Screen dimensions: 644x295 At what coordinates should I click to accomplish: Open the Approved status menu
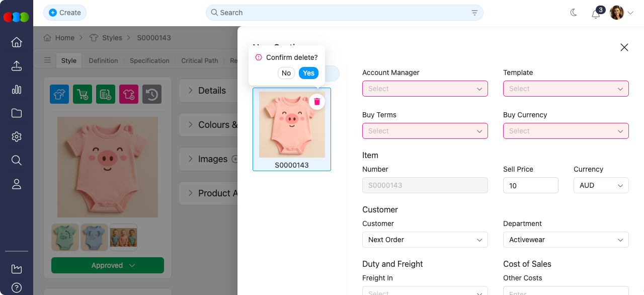[107, 265]
